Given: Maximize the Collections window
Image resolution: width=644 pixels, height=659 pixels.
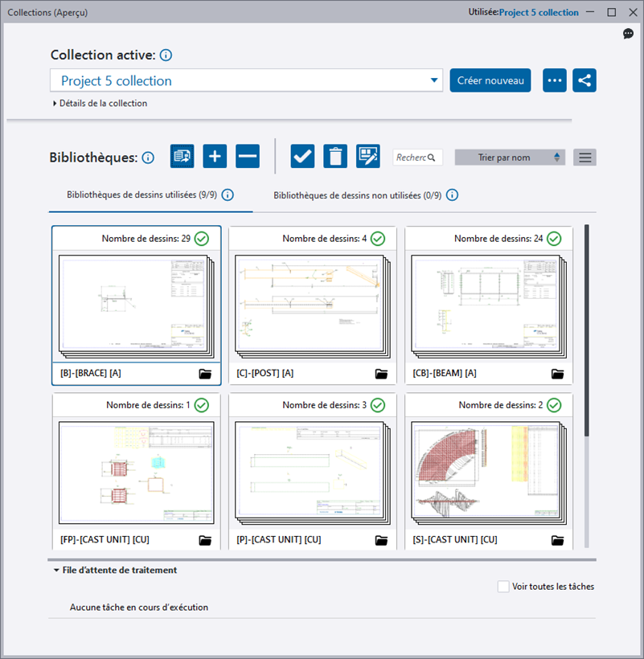Looking at the screenshot, I should pyautogui.click(x=612, y=12).
